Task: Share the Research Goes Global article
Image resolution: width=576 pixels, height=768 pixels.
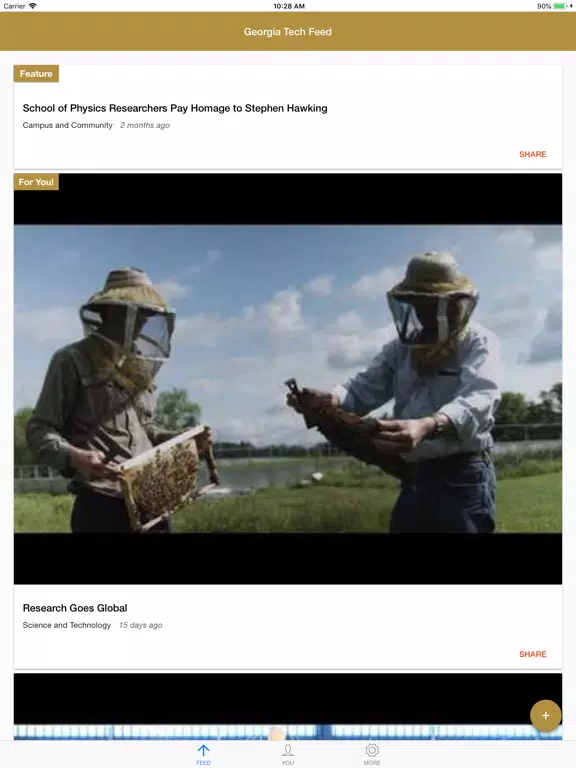Action: [x=532, y=654]
